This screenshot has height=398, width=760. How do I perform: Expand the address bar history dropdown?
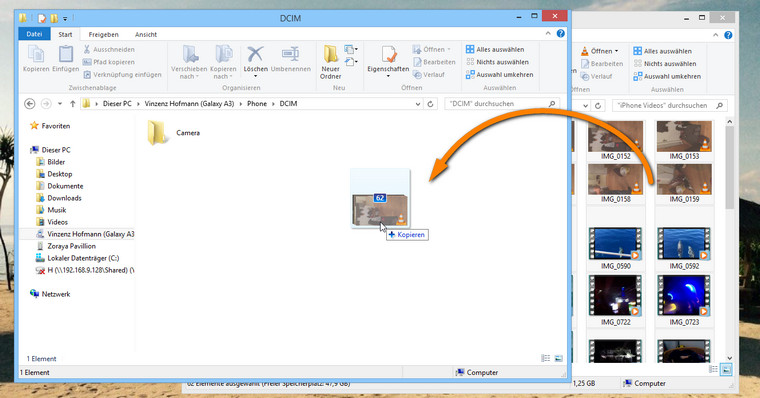[418, 104]
